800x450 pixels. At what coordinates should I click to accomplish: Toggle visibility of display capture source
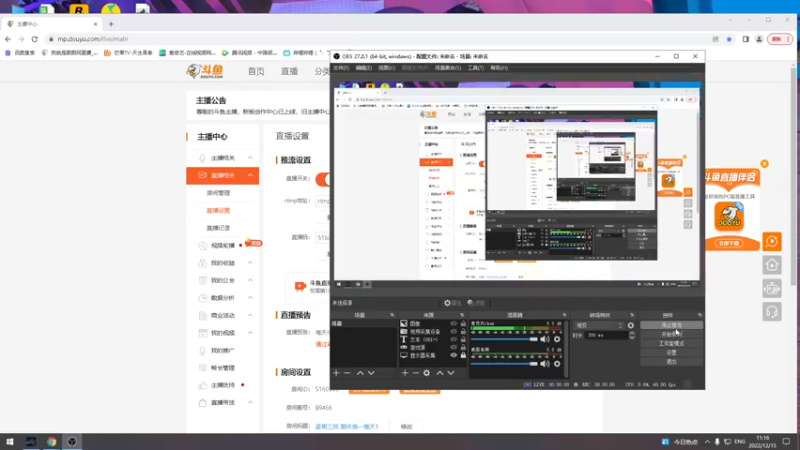point(454,355)
